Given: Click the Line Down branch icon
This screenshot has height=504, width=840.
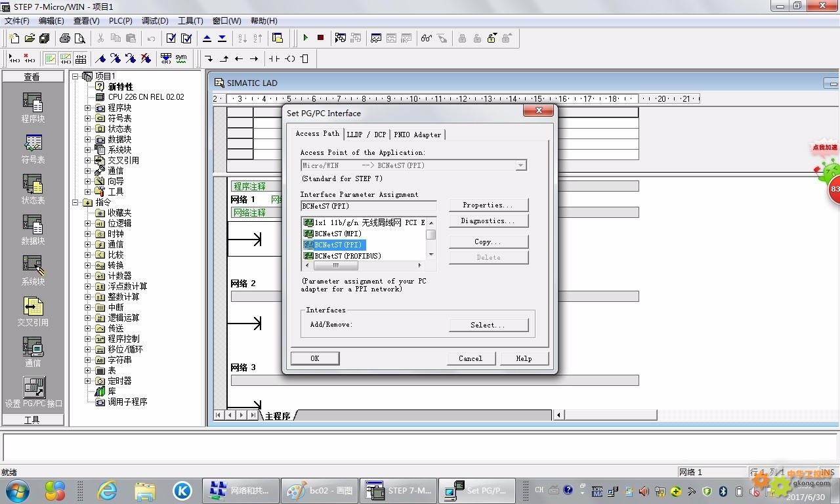Looking at the screenshot, I should click(209, 58).
